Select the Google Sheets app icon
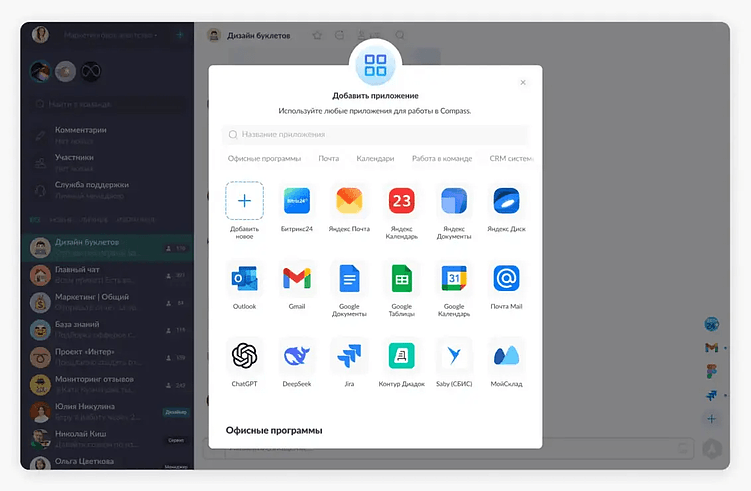The height and width of the screenshot is (491, 751). [401, 278]
